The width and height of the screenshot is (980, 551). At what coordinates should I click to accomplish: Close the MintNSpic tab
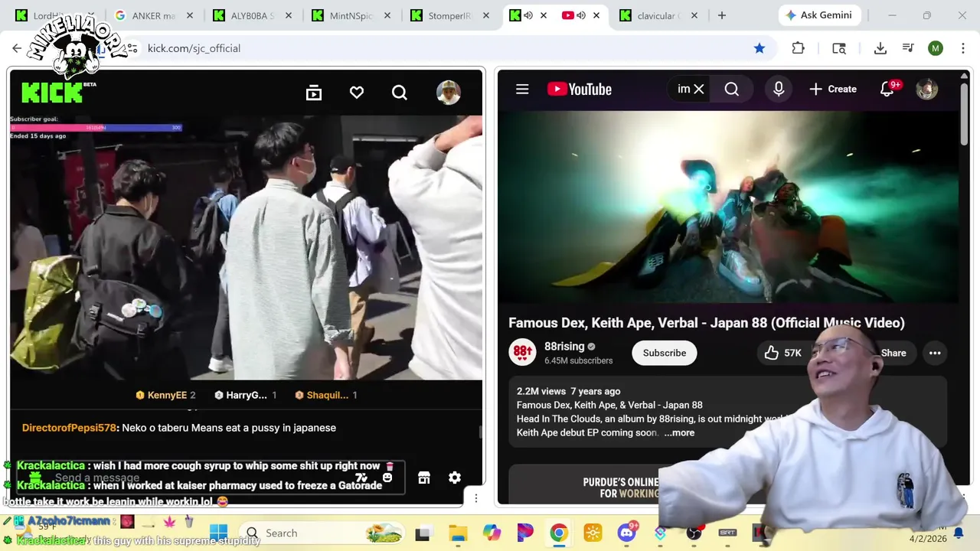click(x=387, y=15)
